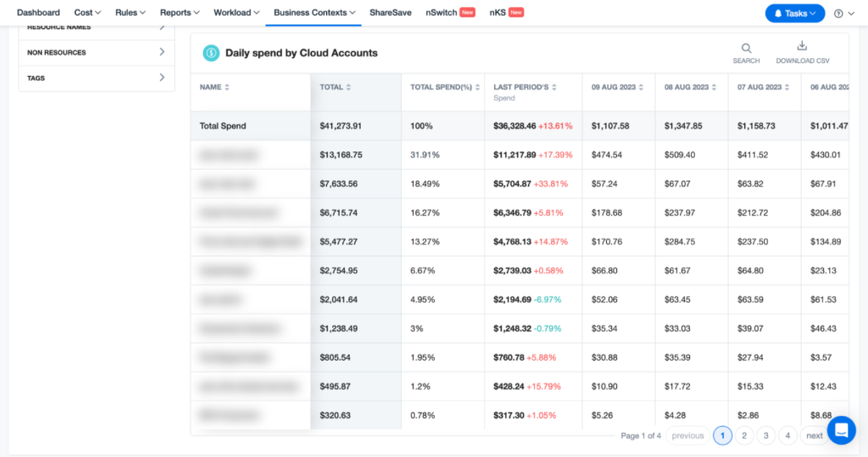Viewport: 868px width, 457px height.
Task: Sort by Total column arrows
Action: click(x=348, y=87)
